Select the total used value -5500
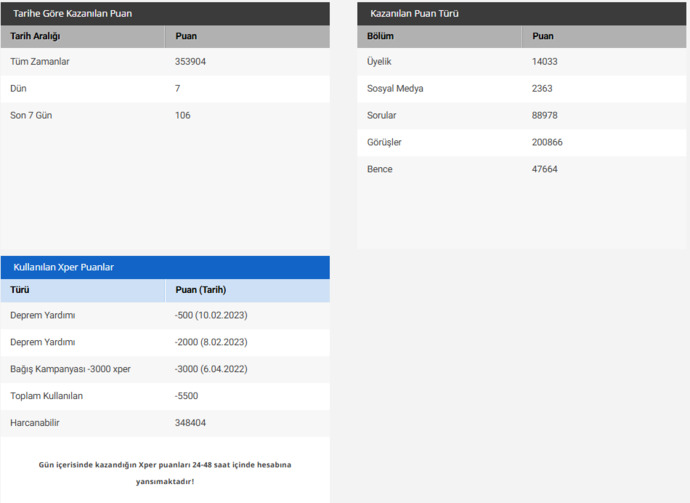The image size is (690, 503). pyautogui.click(x=186, y=396)
